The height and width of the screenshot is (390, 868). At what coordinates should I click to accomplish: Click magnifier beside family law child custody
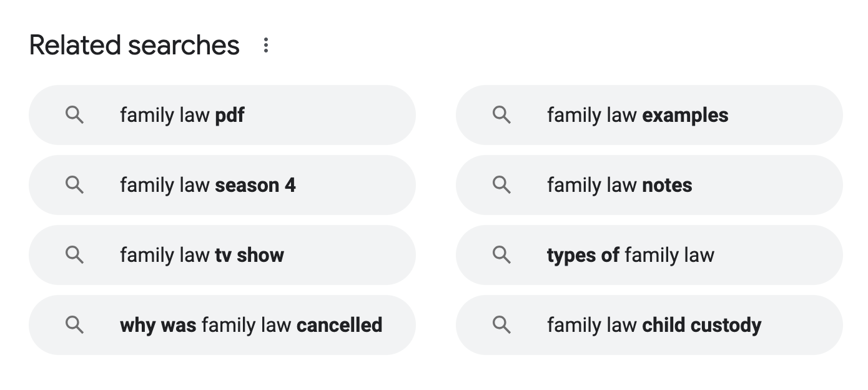tap(501, 325)
